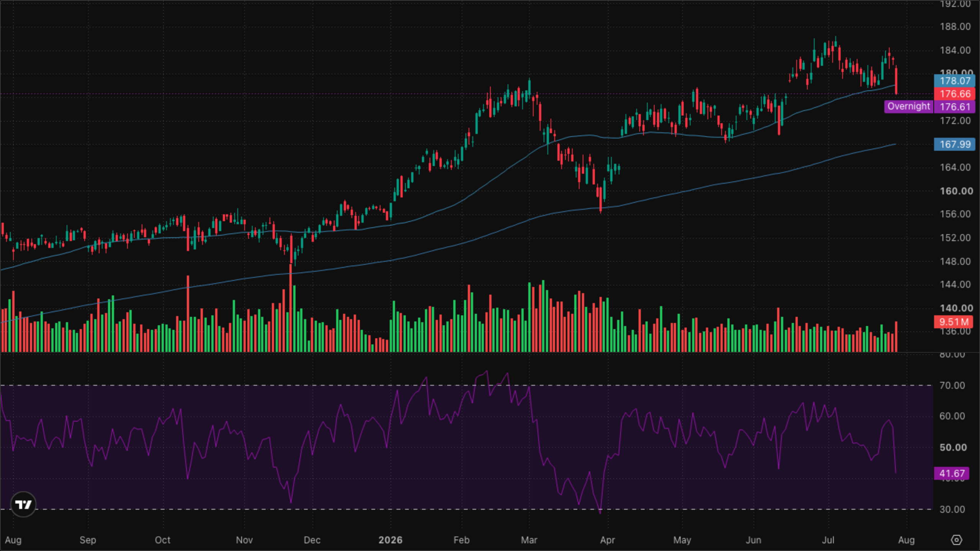980x551 pixels.
Task: Select the latest red candlestick at far right
Action: point(896,80)
